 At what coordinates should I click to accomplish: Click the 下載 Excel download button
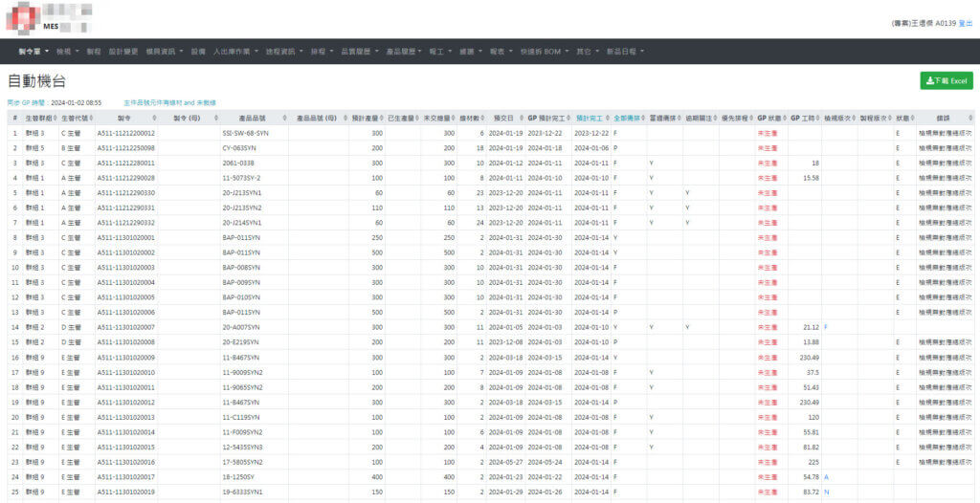946,81
